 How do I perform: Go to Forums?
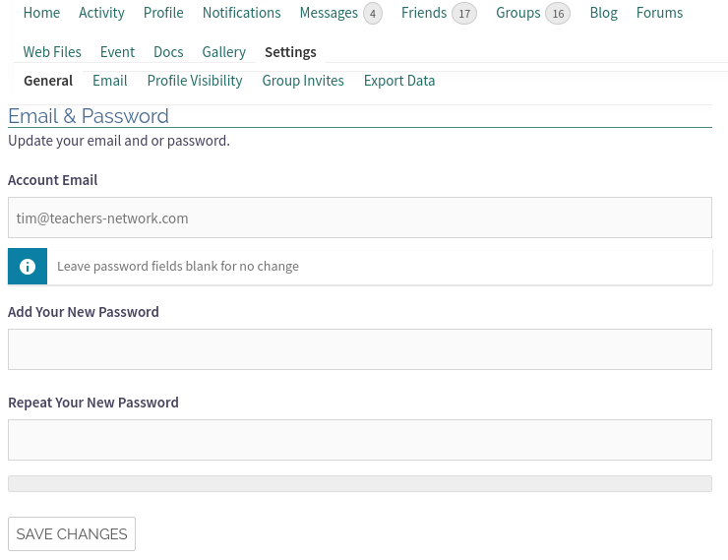tap(659, 13)
